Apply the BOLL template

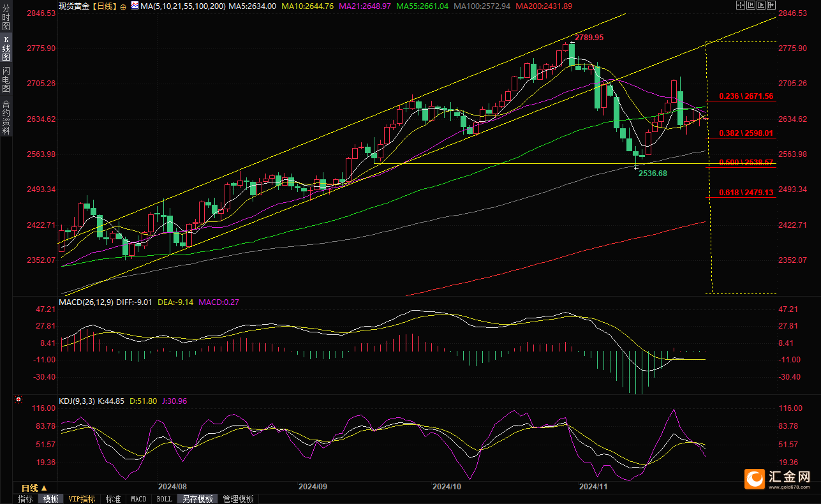(x=164, y=499)
